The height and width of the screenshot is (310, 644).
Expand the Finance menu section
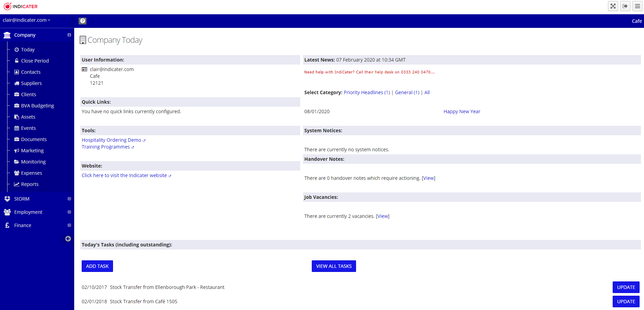tap(69, 225)
